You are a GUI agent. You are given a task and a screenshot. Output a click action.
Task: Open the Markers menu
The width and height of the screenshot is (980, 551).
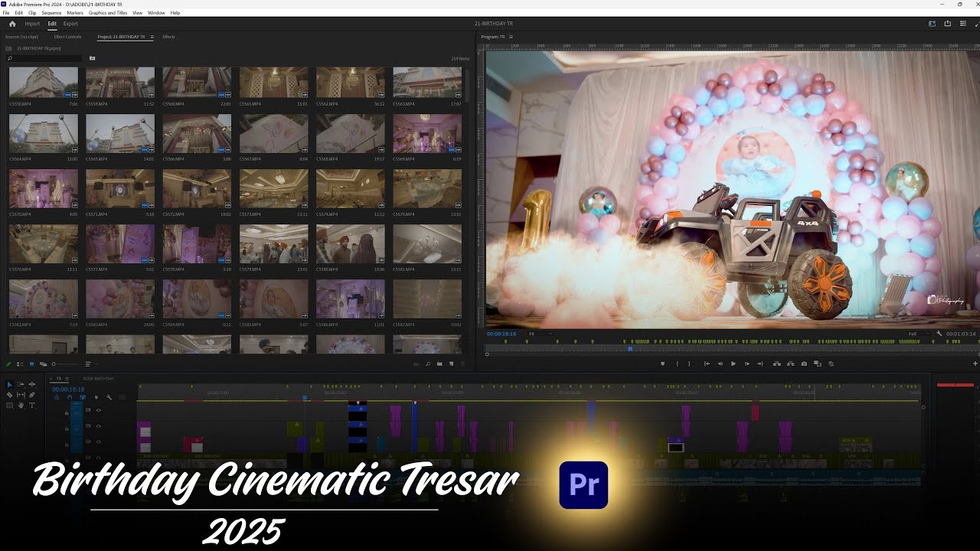pyautogui.click(x=75, y=13)
